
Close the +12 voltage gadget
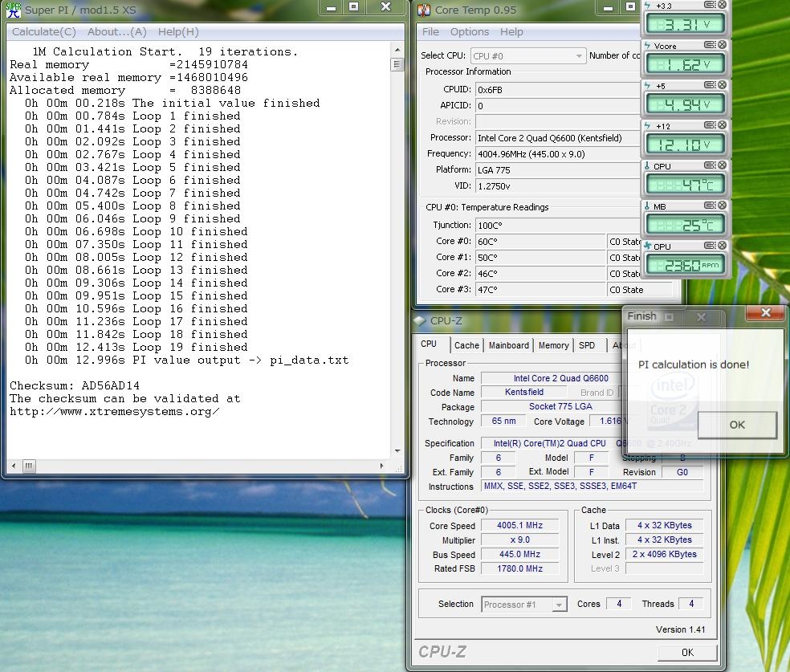(722, 124)
